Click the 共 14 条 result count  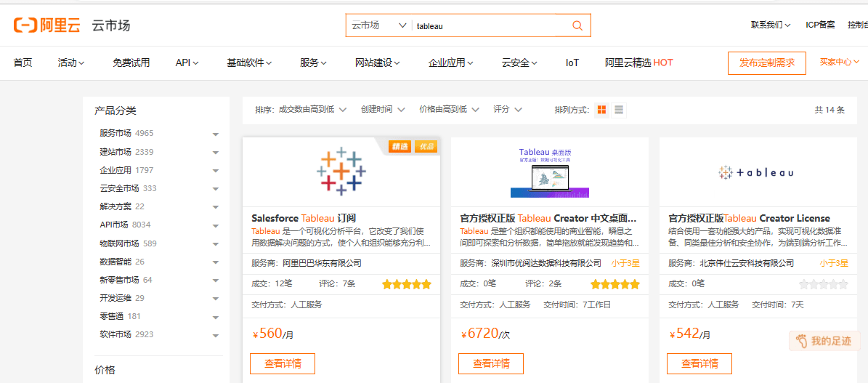[x=830, y=110]
